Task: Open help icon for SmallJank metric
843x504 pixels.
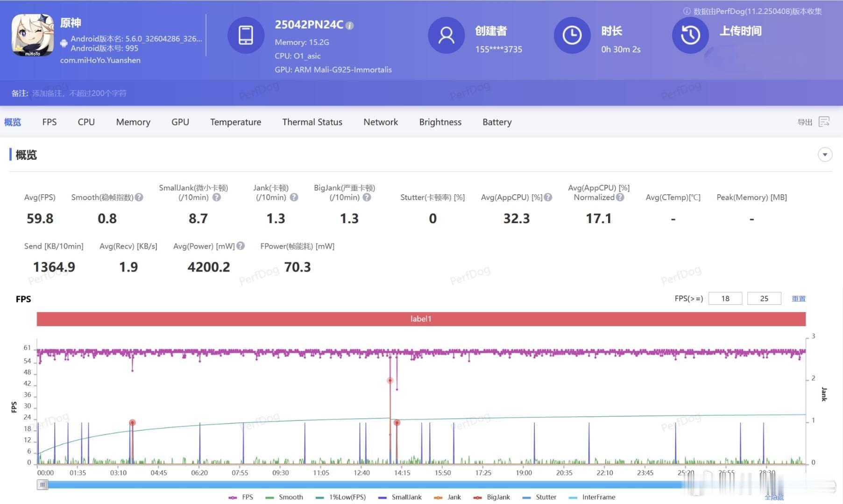Action: coord(217,197)
